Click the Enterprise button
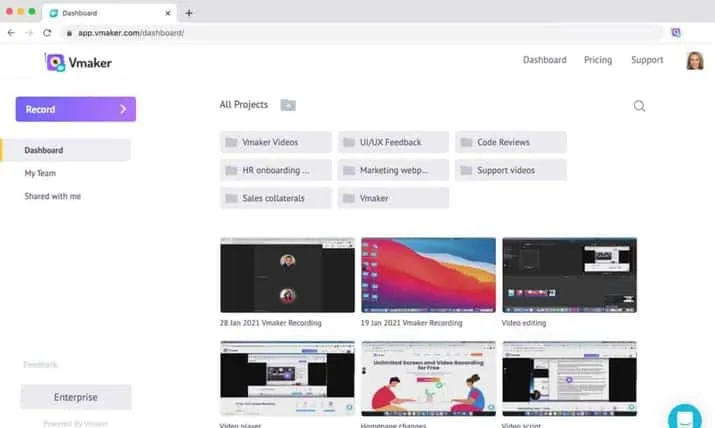Screen dimensions: 715x428 pyautogui.click(x=76, y=397)
